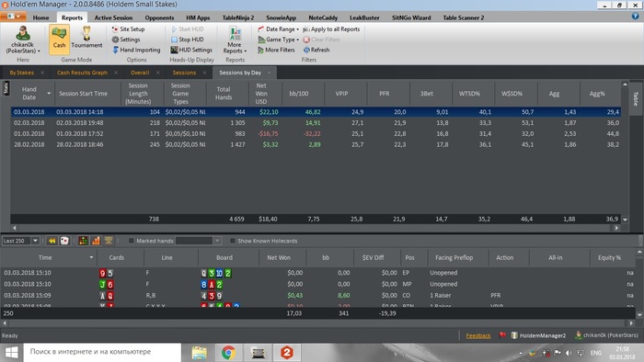Click the colored grid matrix icon

pyautogui.click(x=83, y=241)
